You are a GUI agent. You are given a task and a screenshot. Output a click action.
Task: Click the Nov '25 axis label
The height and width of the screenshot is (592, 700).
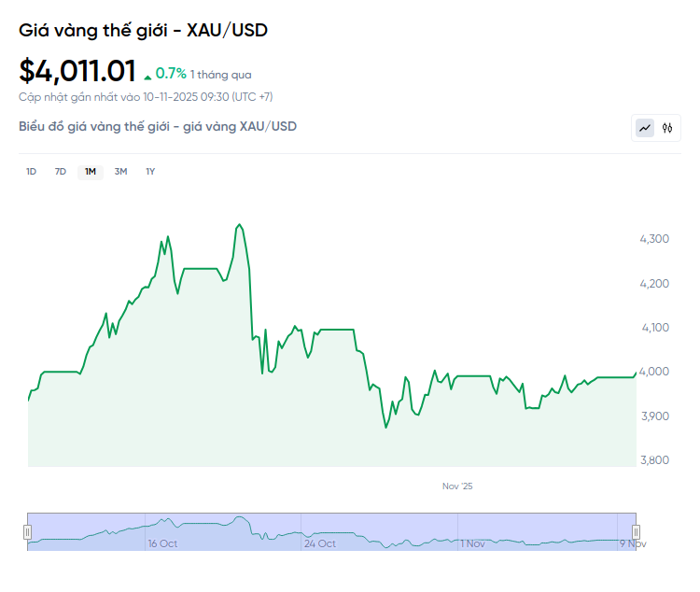(457, 486)
